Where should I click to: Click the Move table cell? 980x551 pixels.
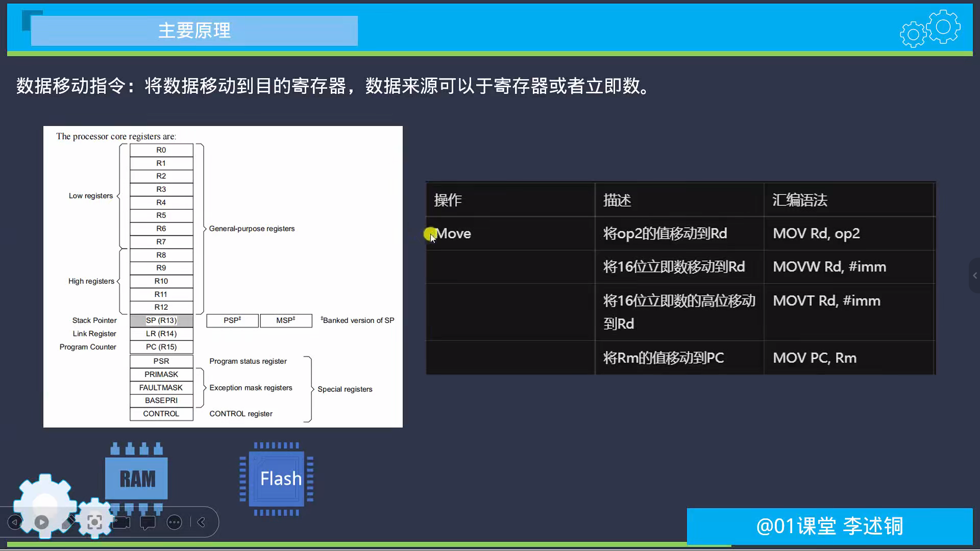510,234
